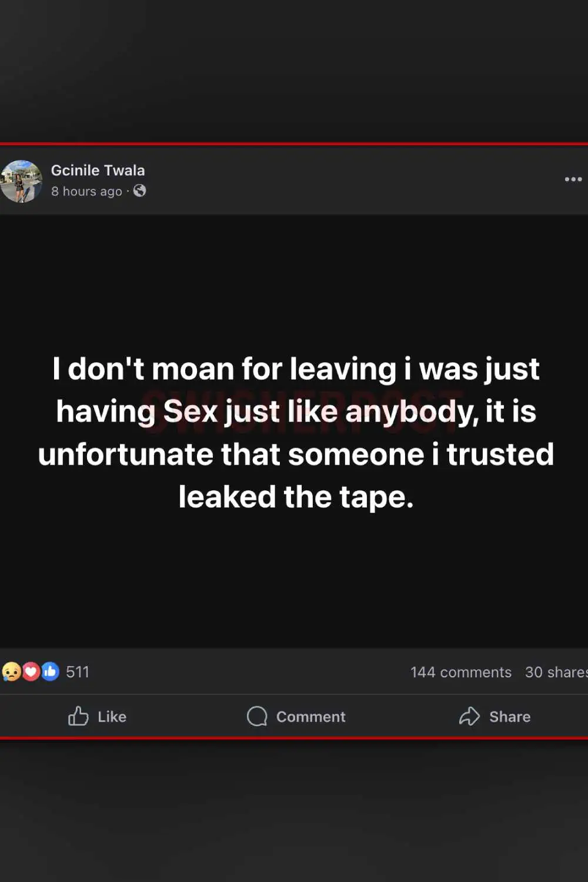Click the Comment button label
This screenshot has width=588, height=882.
310,717
